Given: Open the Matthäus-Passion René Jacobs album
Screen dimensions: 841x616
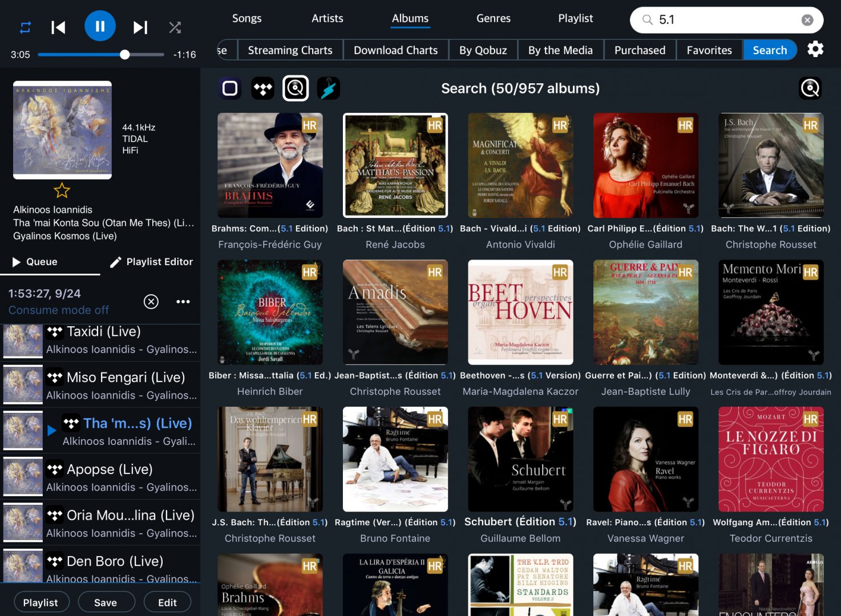Looking at the screenshot, I should pyautogui.click(x=395, y=165).
